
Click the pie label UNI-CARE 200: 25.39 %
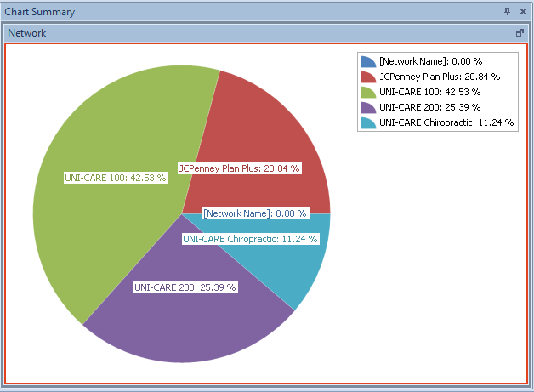tap(185, 287)
